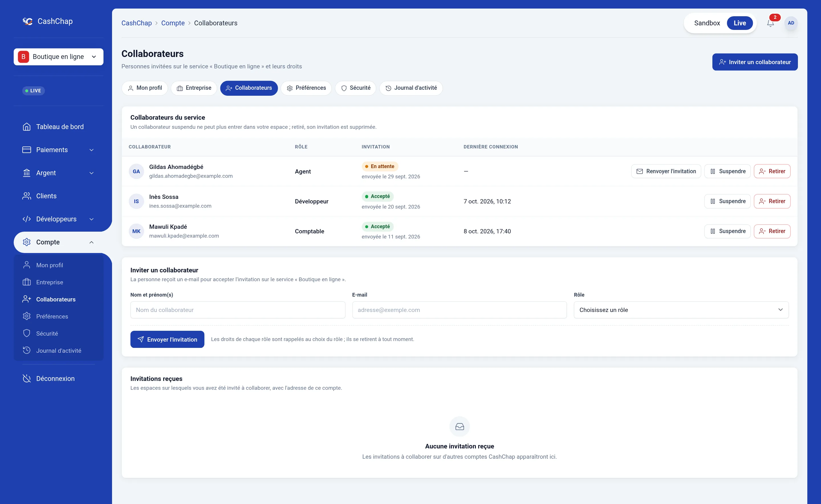Click the CashChap logo in sidebar
The image size is (821, 504).
click(x=47, y=21)
